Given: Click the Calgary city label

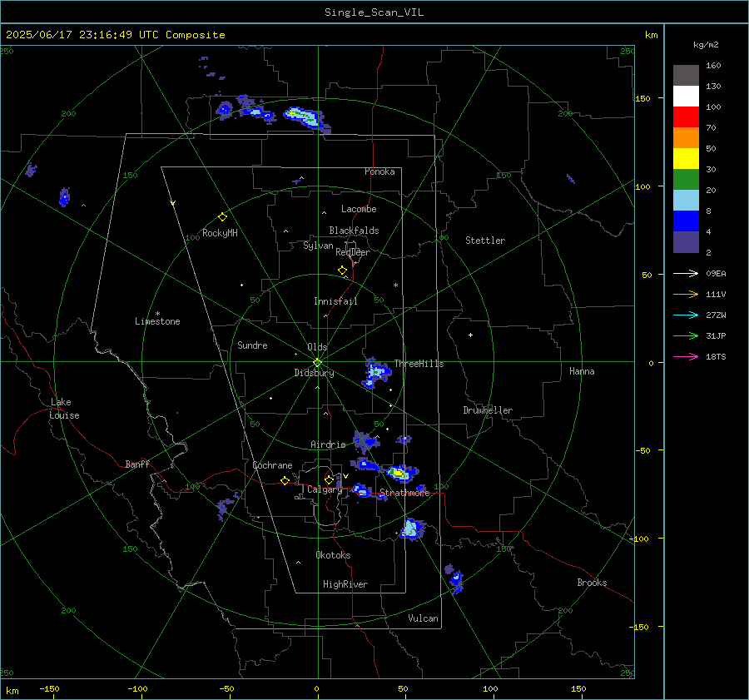Looking at the screenshot, I should coord(325,489).
